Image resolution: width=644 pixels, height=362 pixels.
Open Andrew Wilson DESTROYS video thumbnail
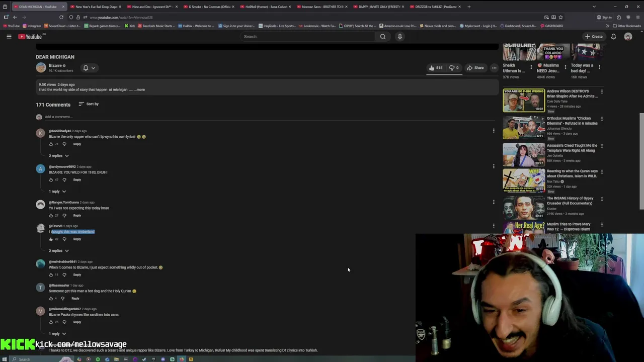[x=523, y=100]
